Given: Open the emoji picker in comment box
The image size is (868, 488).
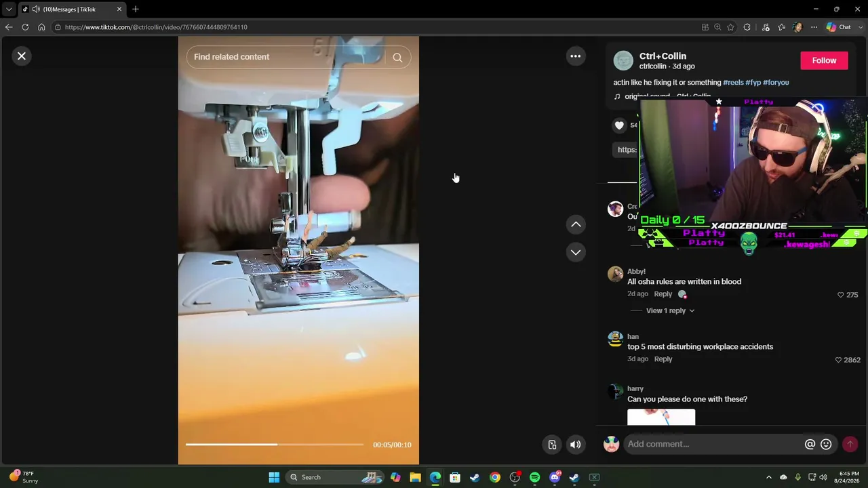Looking at the screenshot, I should 826,445.
